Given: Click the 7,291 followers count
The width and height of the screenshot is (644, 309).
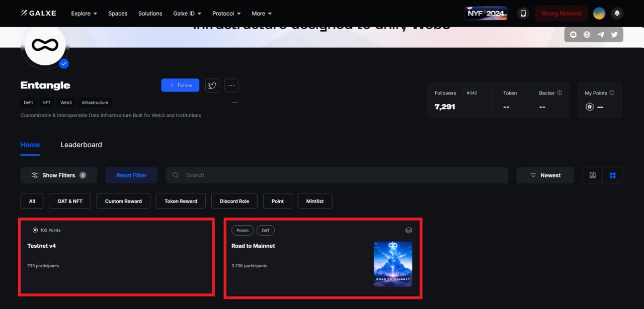Looking at the screenshot, I should tap(445, 107).
